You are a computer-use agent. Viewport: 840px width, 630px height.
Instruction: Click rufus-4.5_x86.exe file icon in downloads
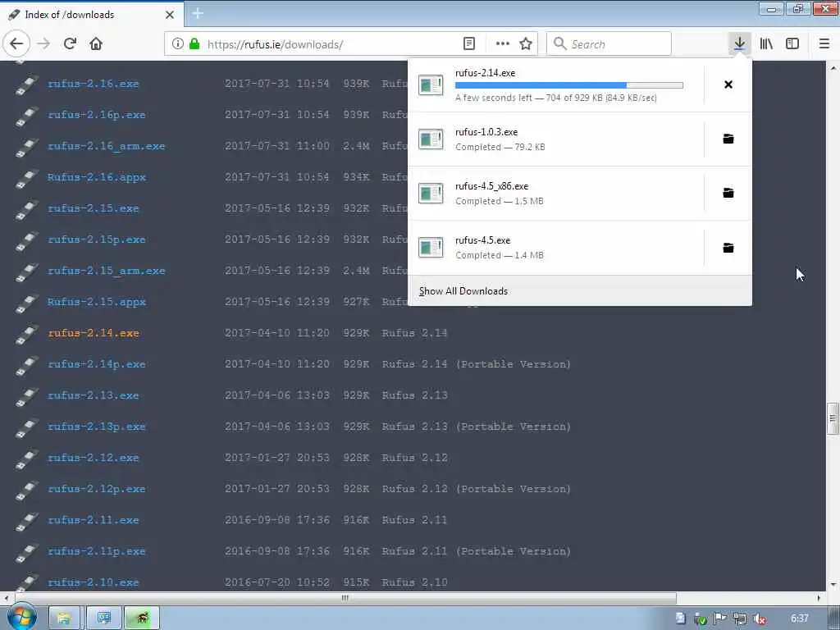(431, 194)
